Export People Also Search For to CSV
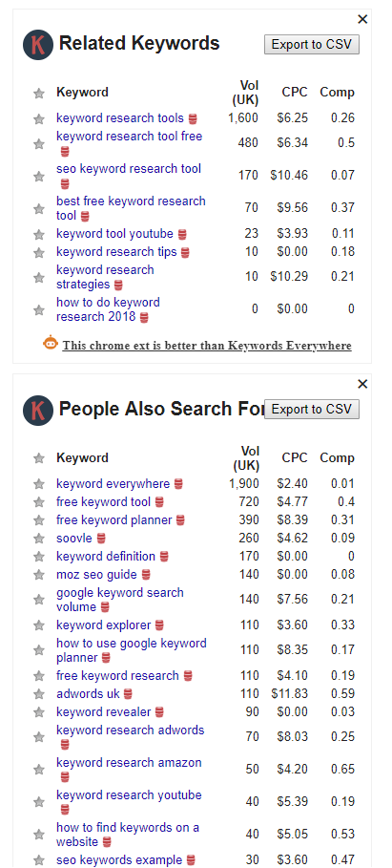The height and width of the screenshot is (868, 392). 312,409
